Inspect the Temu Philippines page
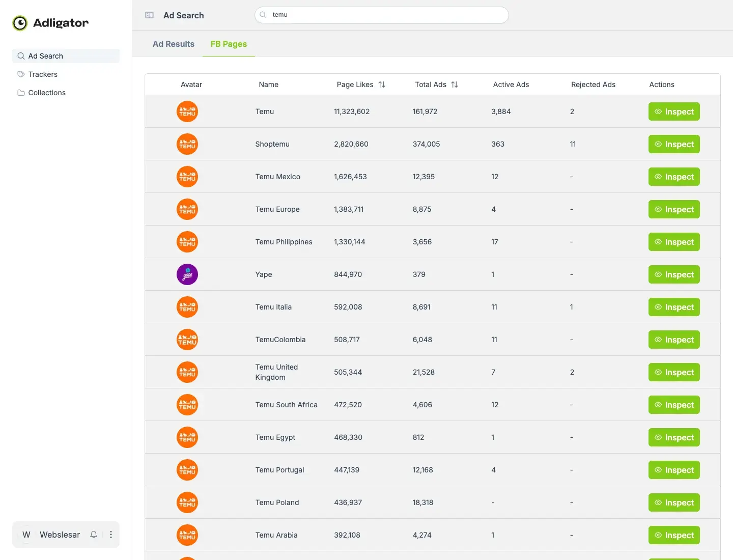Image resolution: width=733 pixels, height=560 pixels. point(674,242)
